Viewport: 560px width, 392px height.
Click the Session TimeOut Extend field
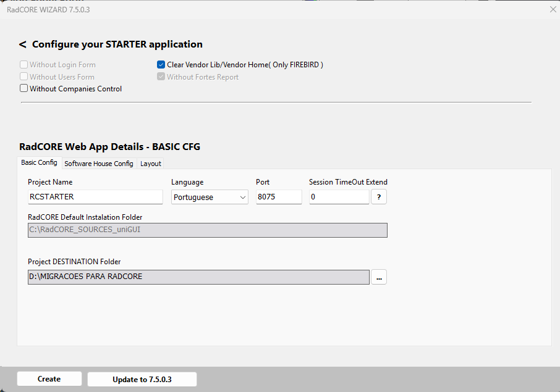pos(339,197)
